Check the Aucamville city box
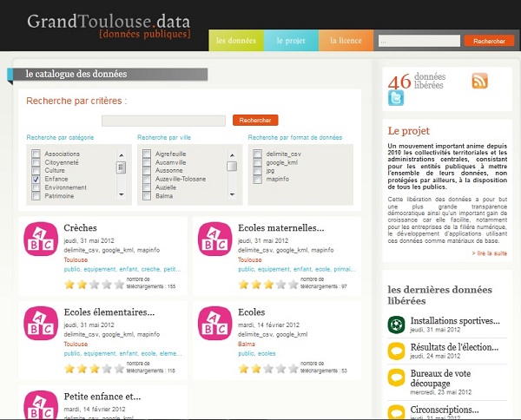 pos(147,162)
